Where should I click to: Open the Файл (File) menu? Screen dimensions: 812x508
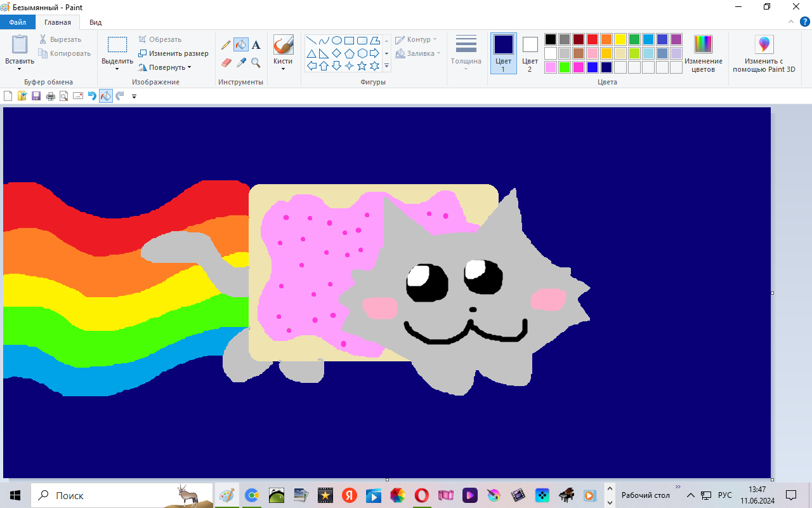18,22
